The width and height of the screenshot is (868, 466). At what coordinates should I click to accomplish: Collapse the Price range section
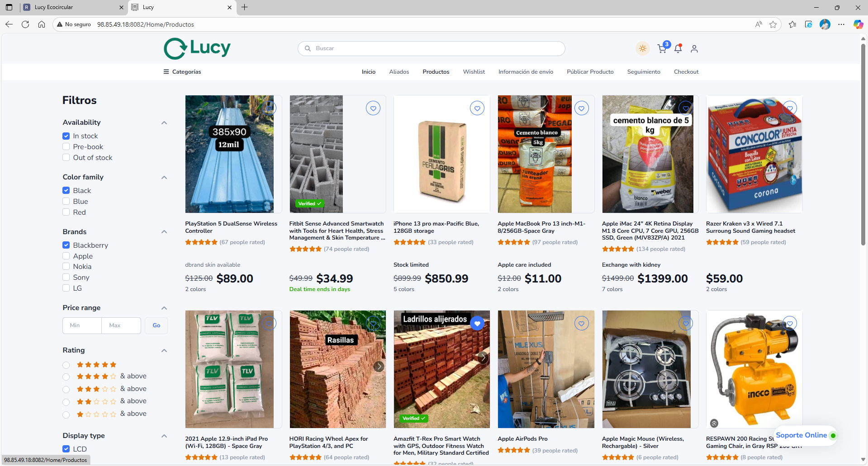[x=164, y=308]
